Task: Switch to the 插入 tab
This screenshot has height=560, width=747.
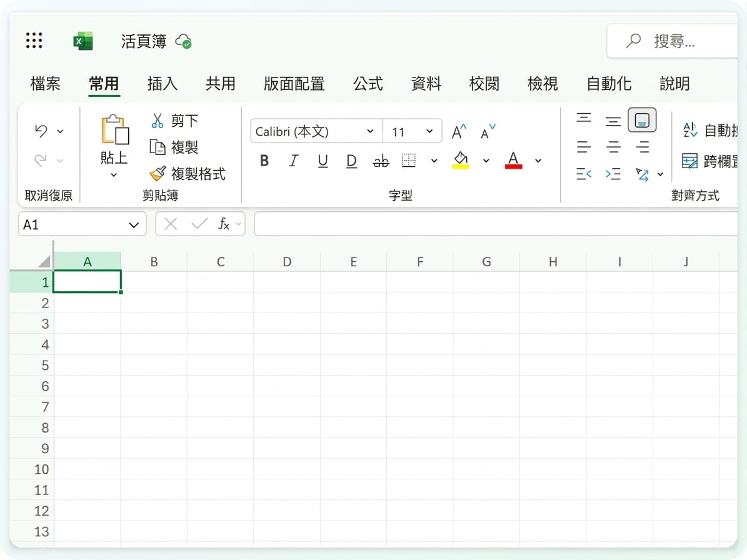Action: click(163, 84)
